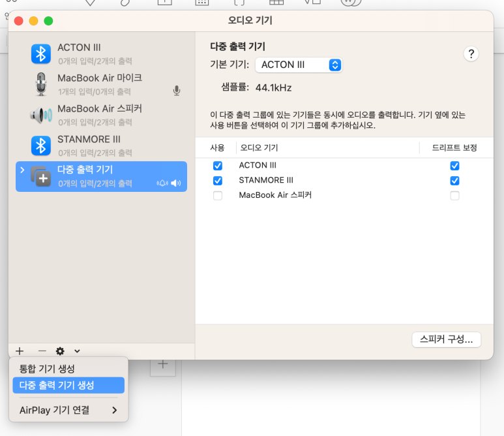504x436 pixels.
Task: Select MacBook Air 스피커 name in sidebar
Action: coord(100,108)
